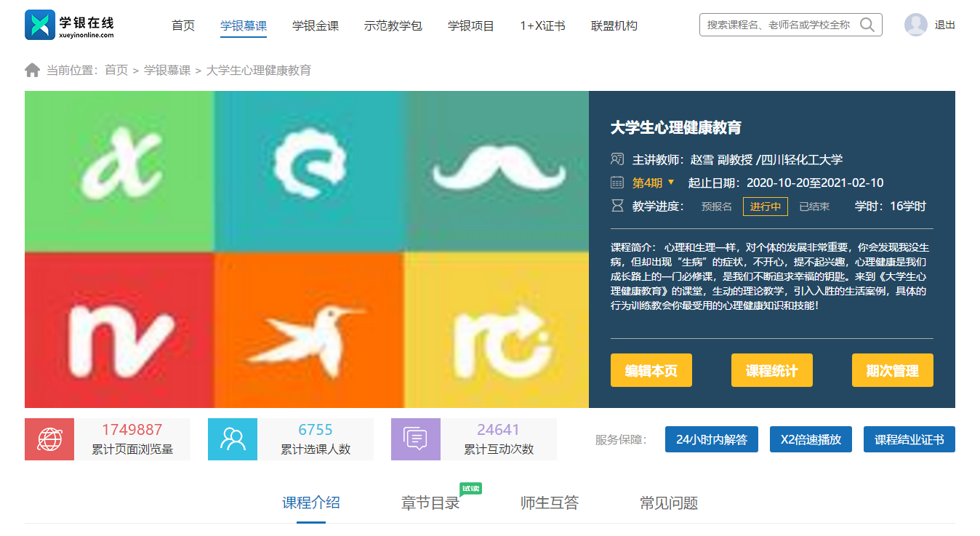Click 首页 in the breadcrumb
980x536 pixels.
[x=116, y=70]
